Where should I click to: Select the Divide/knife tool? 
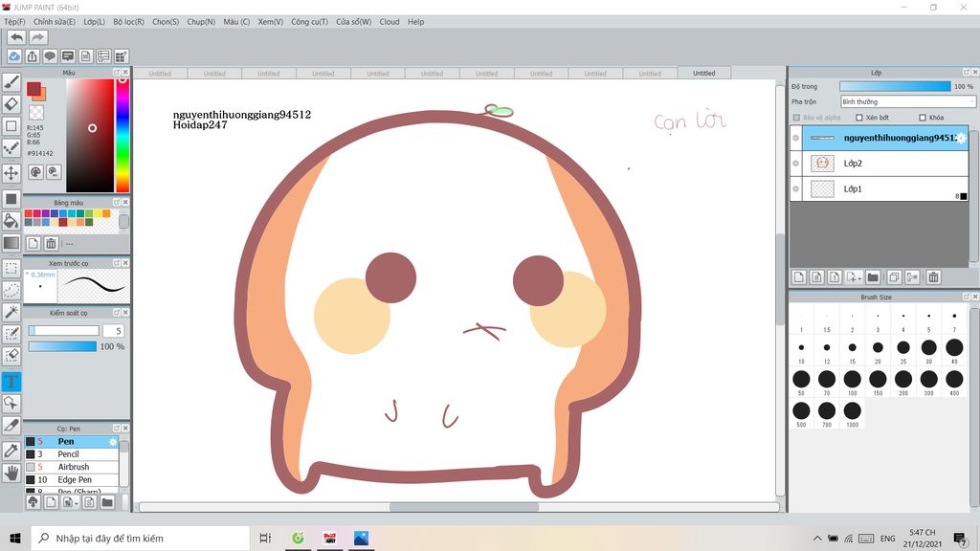click(x=11, y=426)
